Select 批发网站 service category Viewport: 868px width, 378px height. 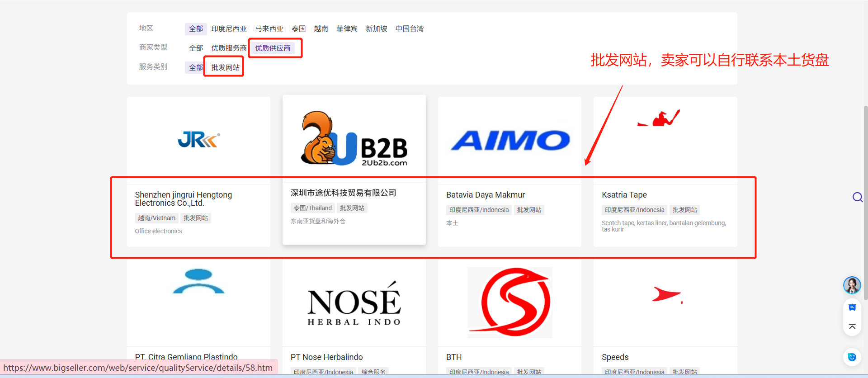tap(225, 67)
